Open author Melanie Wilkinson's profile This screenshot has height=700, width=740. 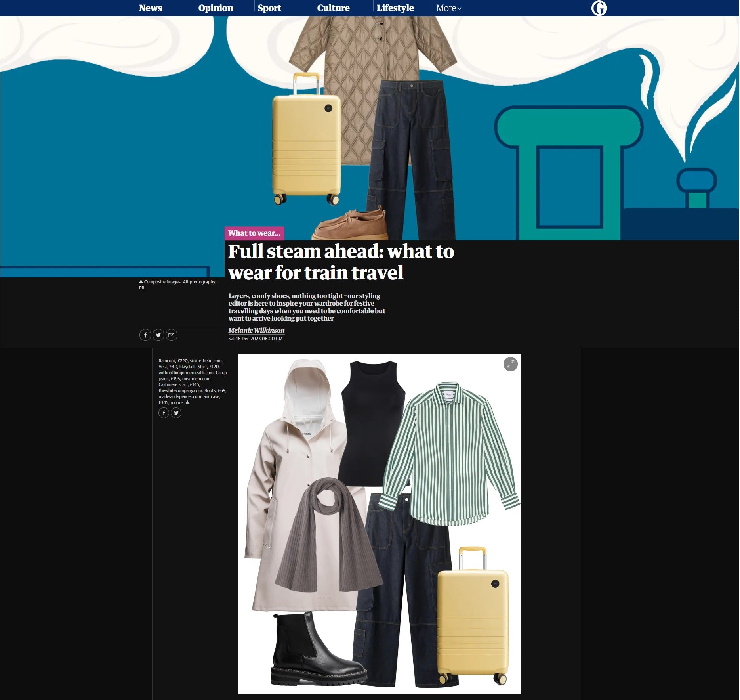point(256,330)
